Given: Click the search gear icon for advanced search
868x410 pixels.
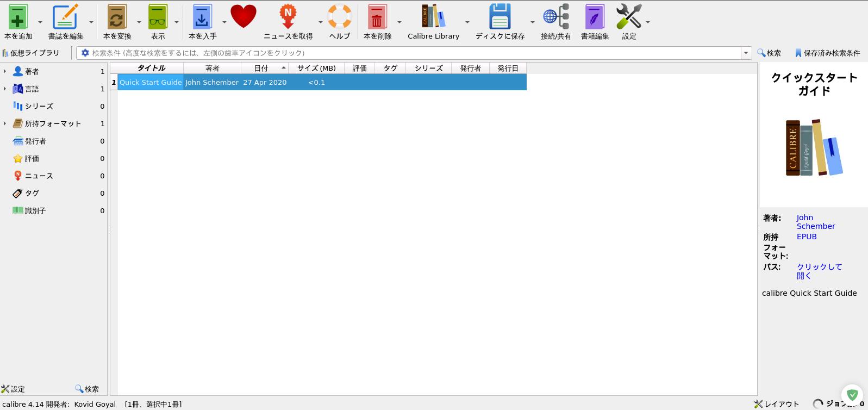Looking at the screenshot, I should pos(85,53).
